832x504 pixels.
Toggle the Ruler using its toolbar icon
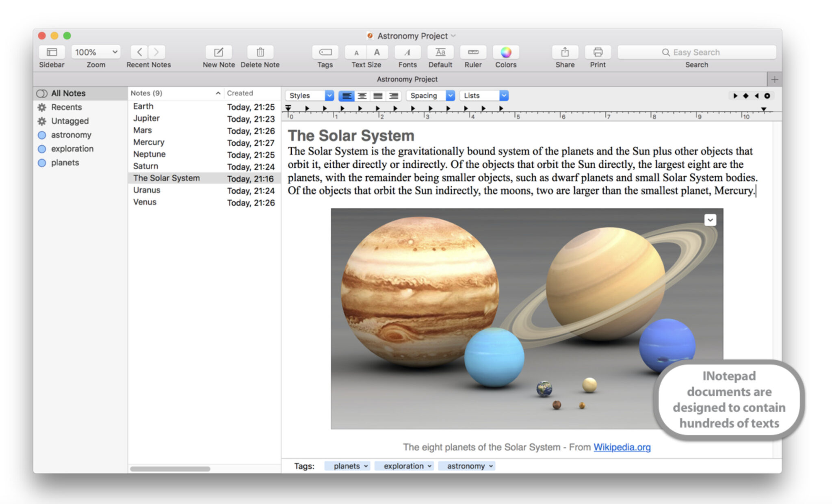(472, 53)
